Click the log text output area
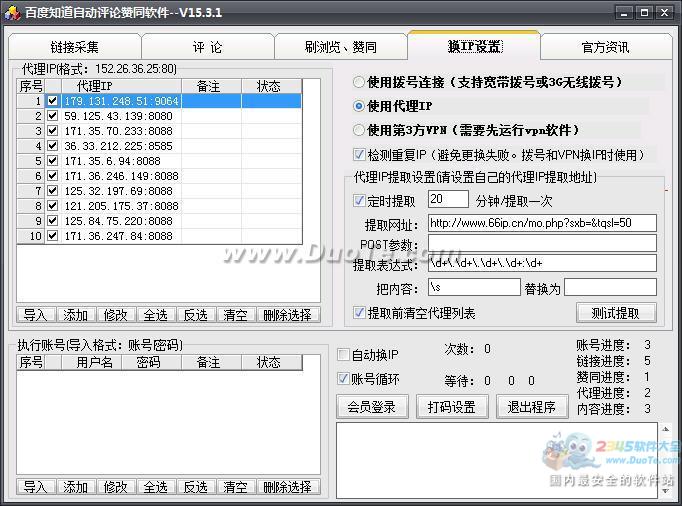Viewport: 682px width, 506px height. pyautogui.click(x=497, y=460)
